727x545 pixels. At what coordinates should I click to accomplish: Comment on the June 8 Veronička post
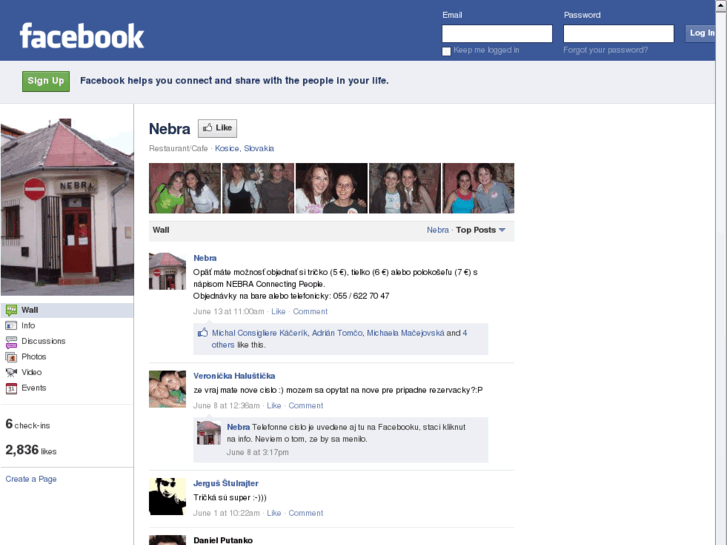pos(306,406)
